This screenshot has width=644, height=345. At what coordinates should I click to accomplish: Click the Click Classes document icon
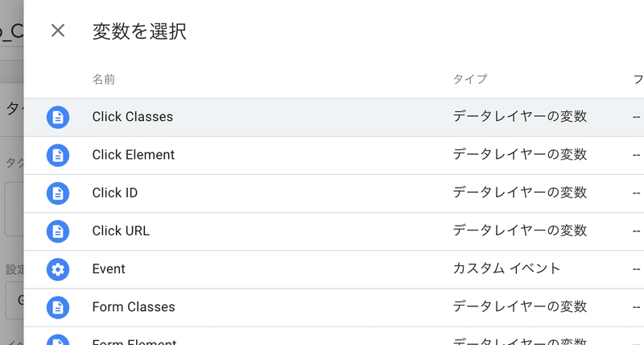[x=58, y=117]
